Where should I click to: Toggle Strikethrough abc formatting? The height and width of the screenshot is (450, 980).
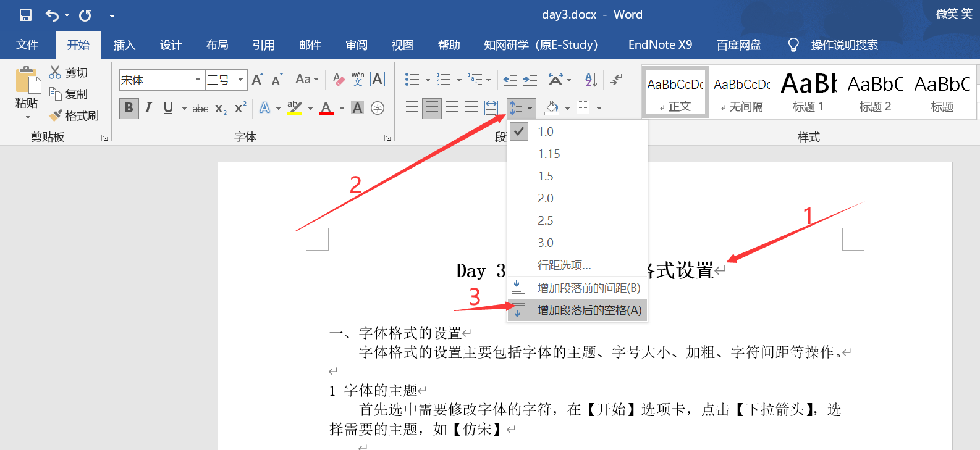tap(200, 109)
